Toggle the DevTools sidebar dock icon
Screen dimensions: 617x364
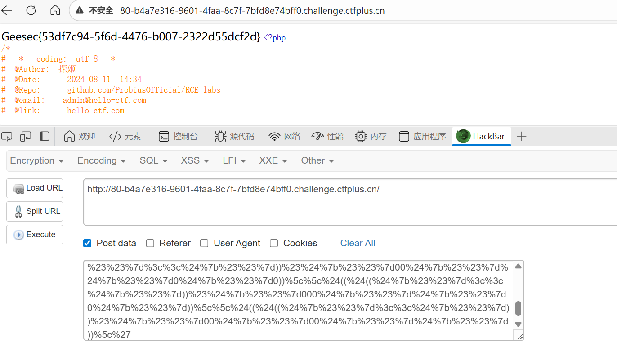45,136
